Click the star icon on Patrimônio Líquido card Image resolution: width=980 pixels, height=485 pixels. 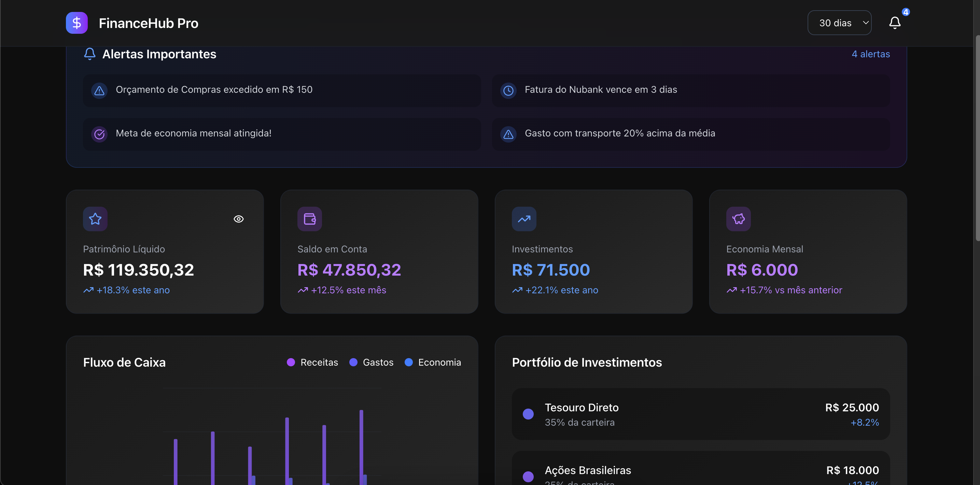click(95, 219)
